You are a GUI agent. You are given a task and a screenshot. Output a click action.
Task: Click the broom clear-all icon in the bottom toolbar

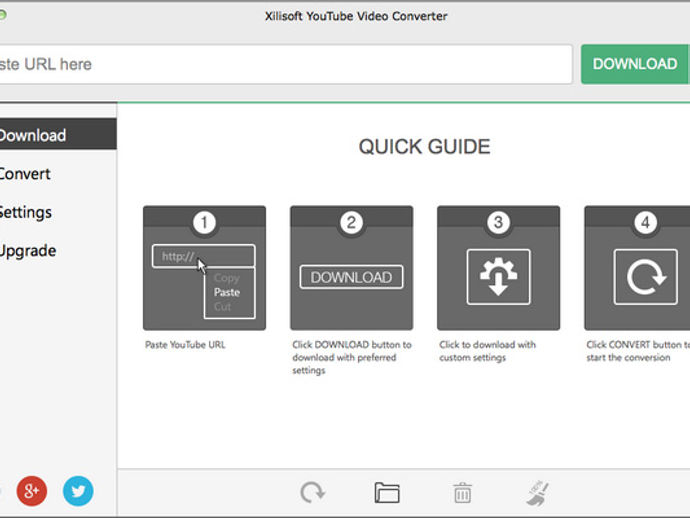click(x=538, y=493)
